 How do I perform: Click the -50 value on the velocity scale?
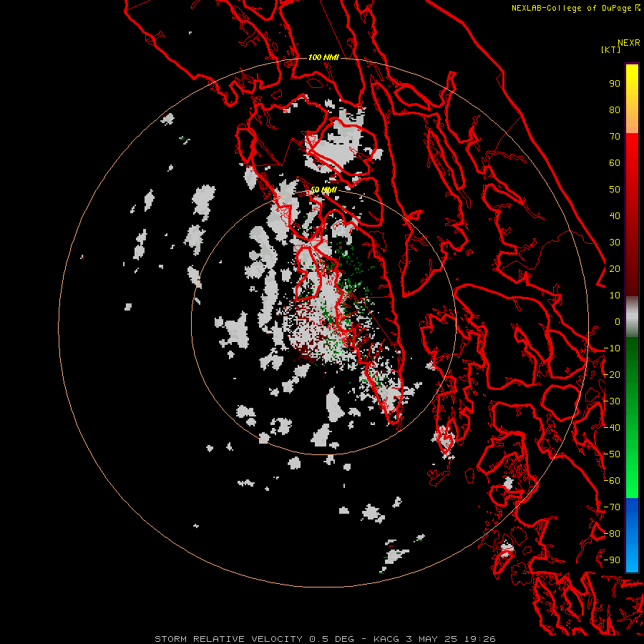coord(612,454)
